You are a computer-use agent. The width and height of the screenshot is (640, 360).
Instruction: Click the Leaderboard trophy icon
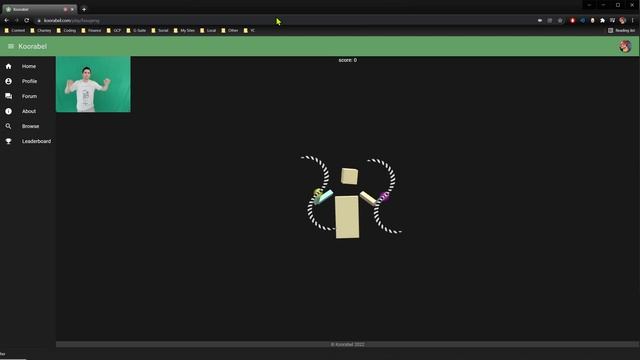[x=9, y=141]
